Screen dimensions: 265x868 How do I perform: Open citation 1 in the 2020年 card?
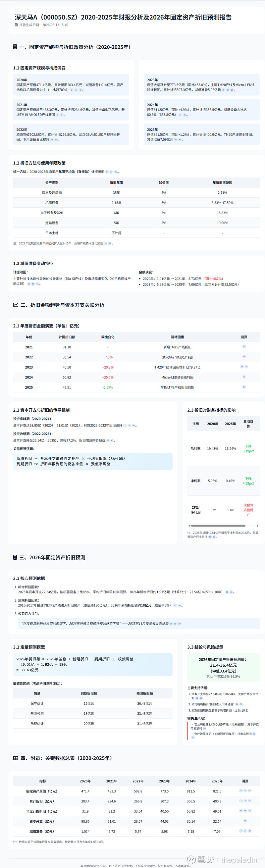click(72, 90)
